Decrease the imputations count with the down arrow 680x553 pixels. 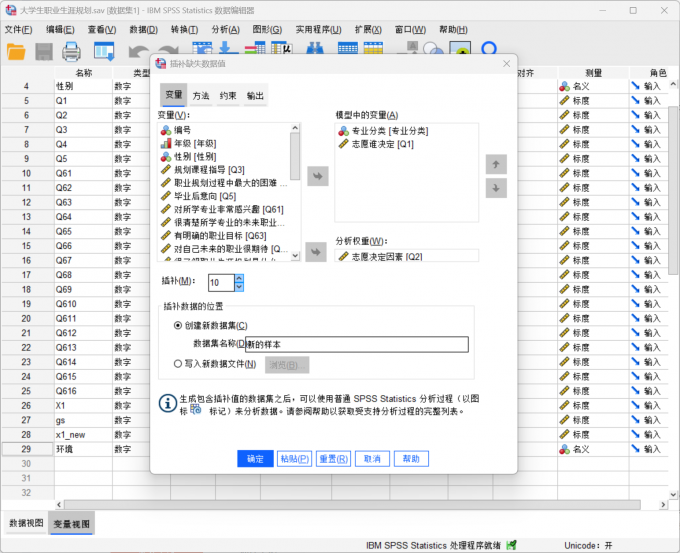click(x=239, y=287)
